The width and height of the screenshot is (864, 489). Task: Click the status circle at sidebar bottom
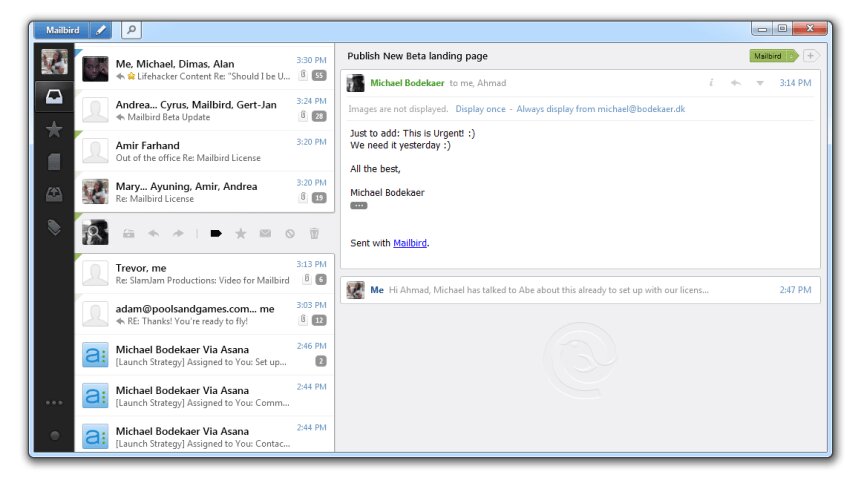pyautogui.click(x=55, y=436)
